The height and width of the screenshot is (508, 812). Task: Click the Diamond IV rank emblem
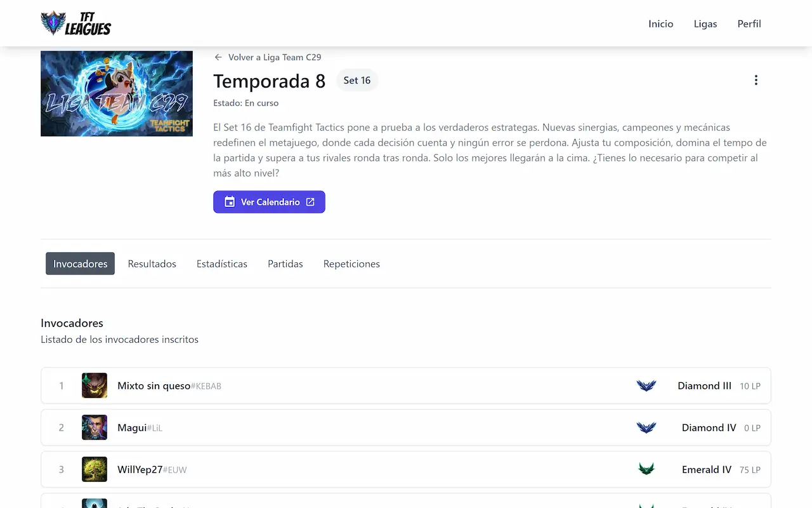[x=646, y=427]
